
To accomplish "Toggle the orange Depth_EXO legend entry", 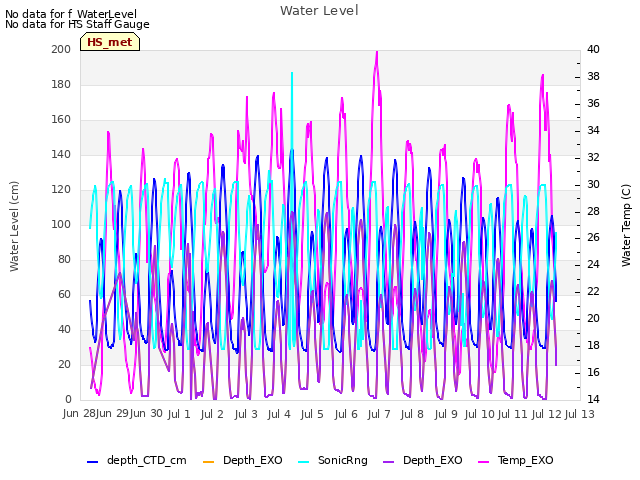I will click(x=242, y=460).
